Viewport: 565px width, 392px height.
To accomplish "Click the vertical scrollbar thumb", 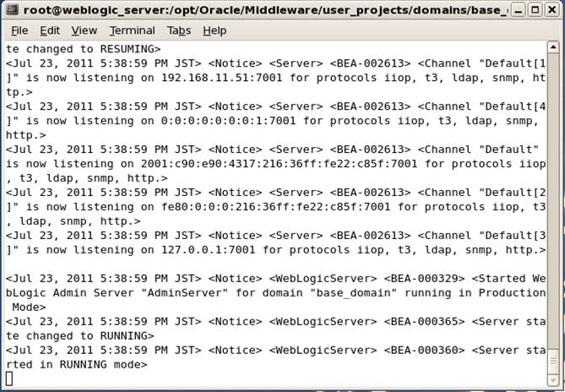I will [552, 360].
